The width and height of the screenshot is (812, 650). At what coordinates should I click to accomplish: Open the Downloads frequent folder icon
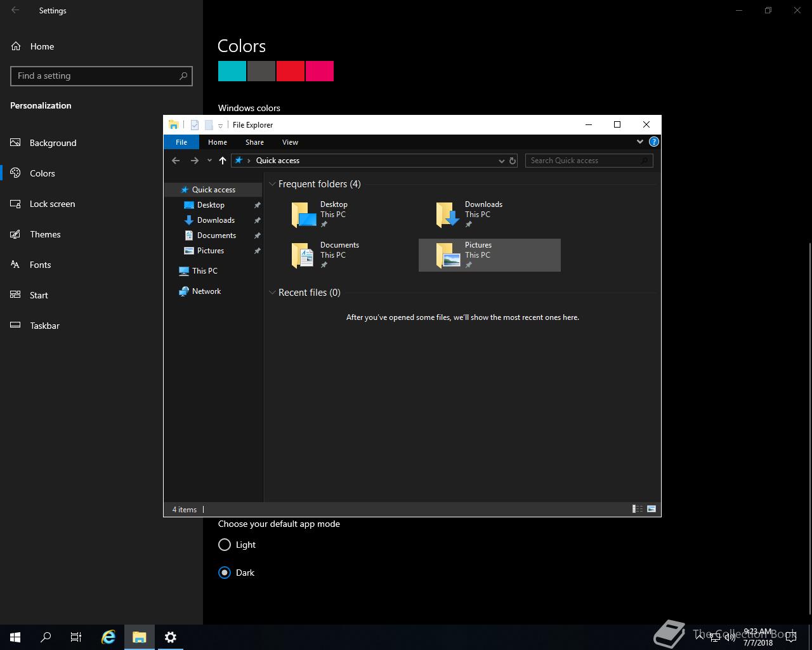click(x=448, y=215)
